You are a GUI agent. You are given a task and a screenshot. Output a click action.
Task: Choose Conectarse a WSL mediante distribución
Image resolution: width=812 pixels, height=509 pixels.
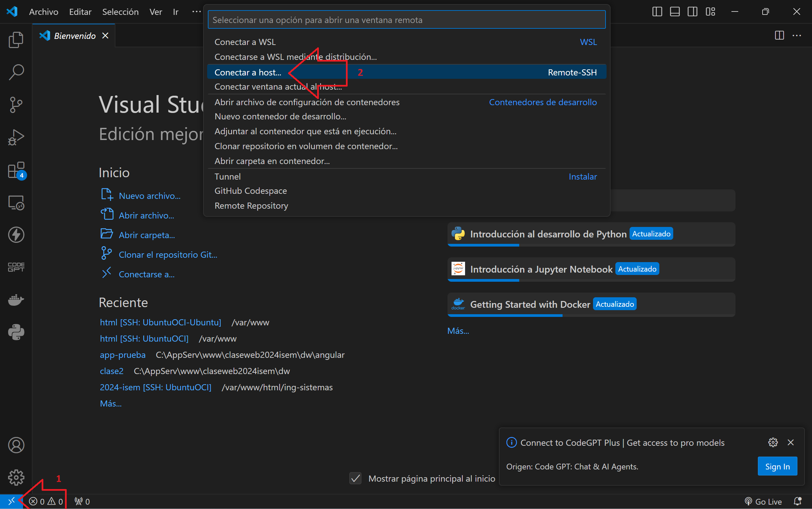[406, 57]
